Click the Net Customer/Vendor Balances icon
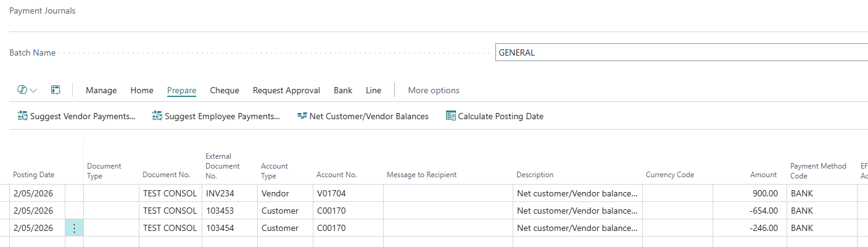This screenshot has height=247, width=868. [302, 116]
